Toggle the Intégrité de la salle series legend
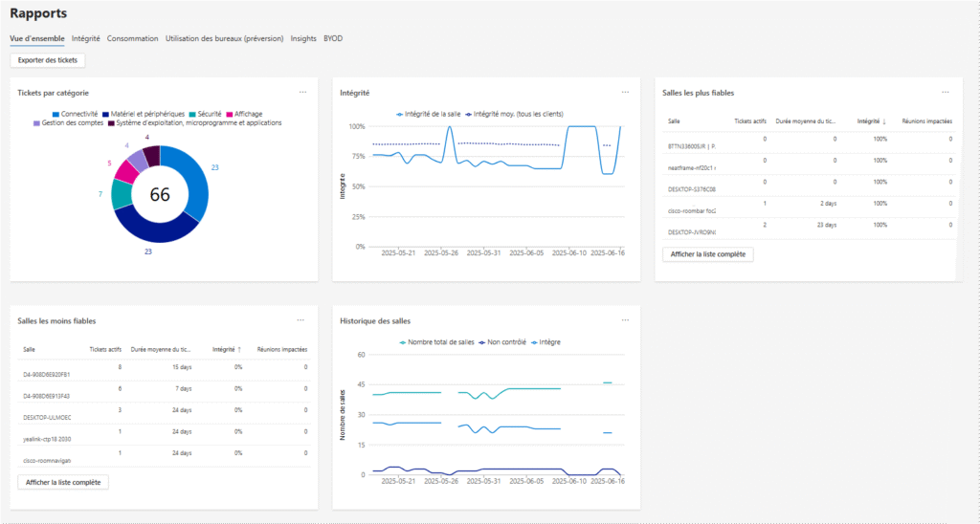This screenshot has width=980, height=524. tap(428, 115)
